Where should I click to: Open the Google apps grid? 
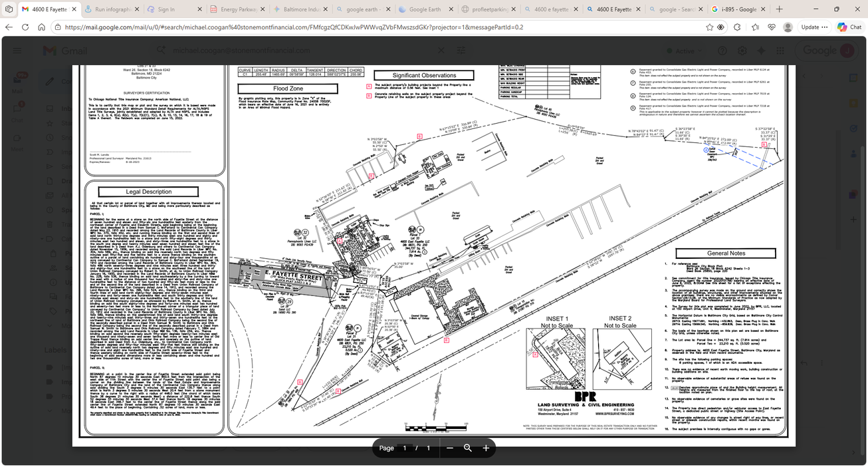coord(780,51)
